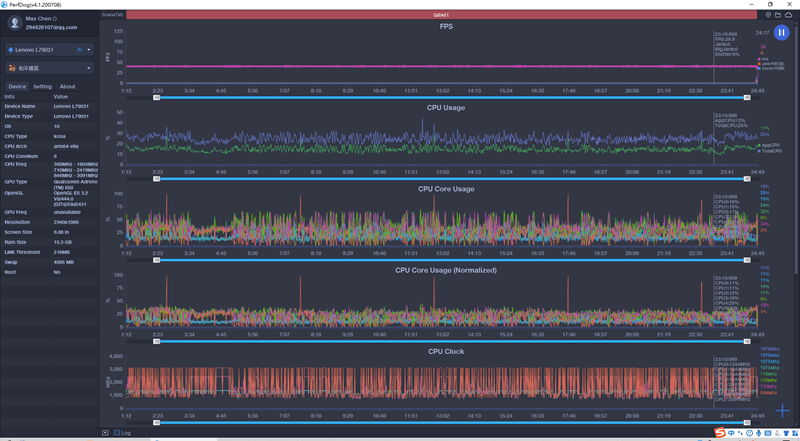
Task: Click the cloud upload icon
Action: [x=789, y=15]
